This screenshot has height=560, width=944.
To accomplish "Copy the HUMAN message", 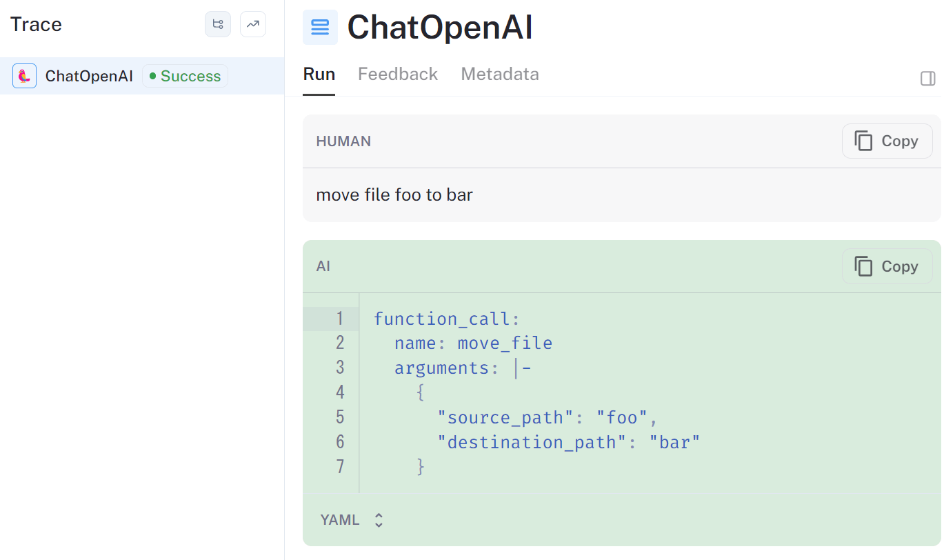I will click(x=887, y=141).
